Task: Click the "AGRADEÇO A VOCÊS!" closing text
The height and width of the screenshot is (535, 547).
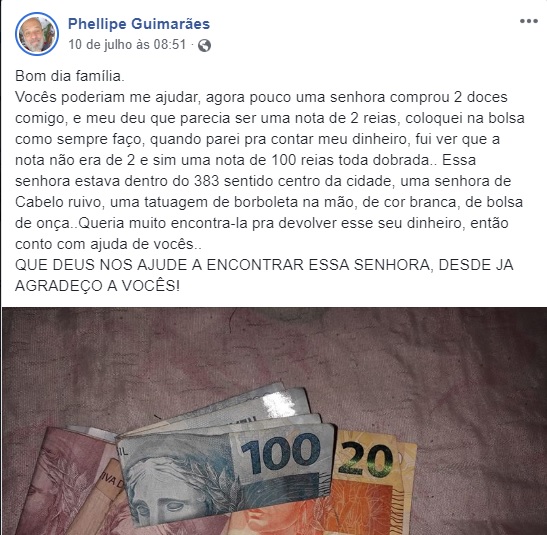Action: point(98,286)
